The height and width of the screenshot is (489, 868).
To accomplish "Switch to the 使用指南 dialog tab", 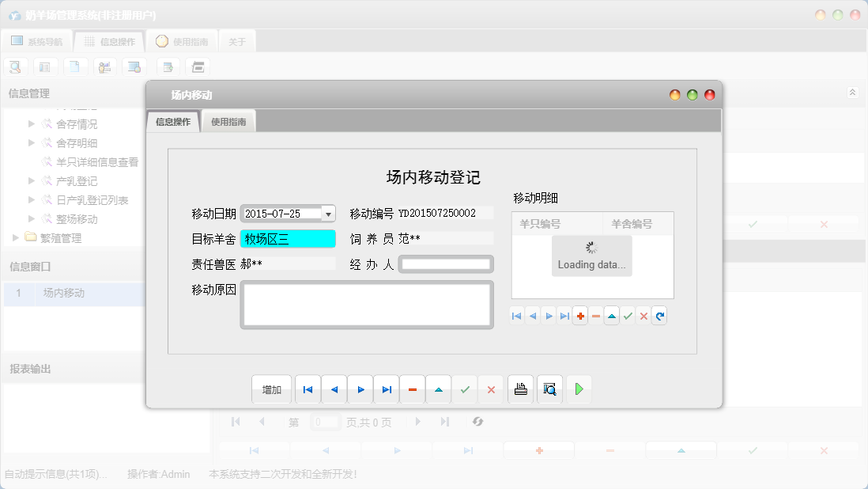I will coord(228,120).
